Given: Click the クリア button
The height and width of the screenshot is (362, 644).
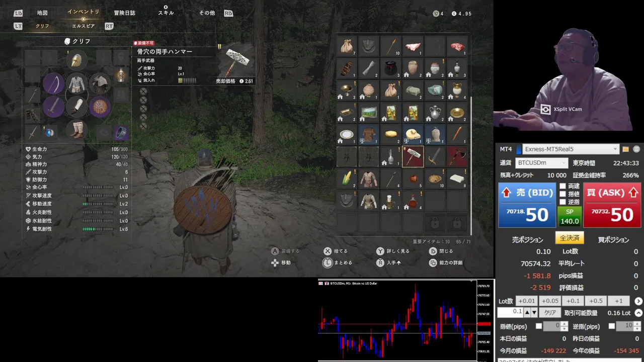Looking at the screenshot, I should 550,313.
